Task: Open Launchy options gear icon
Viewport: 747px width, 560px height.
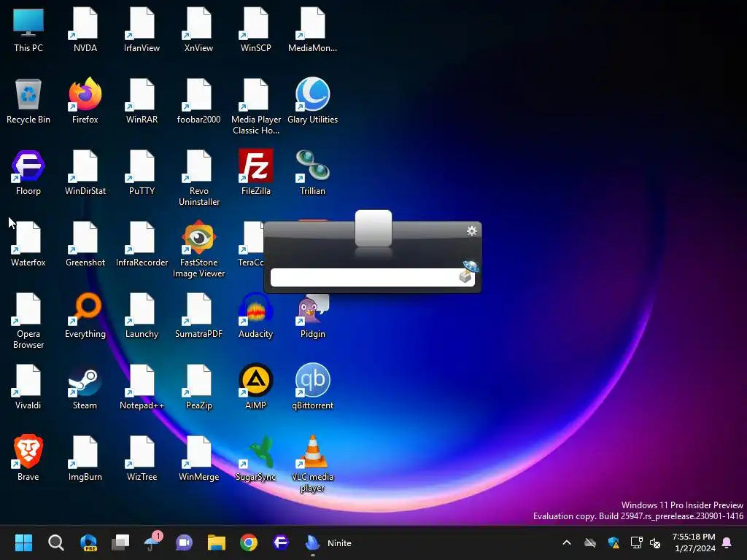Action: click(472, 231)
